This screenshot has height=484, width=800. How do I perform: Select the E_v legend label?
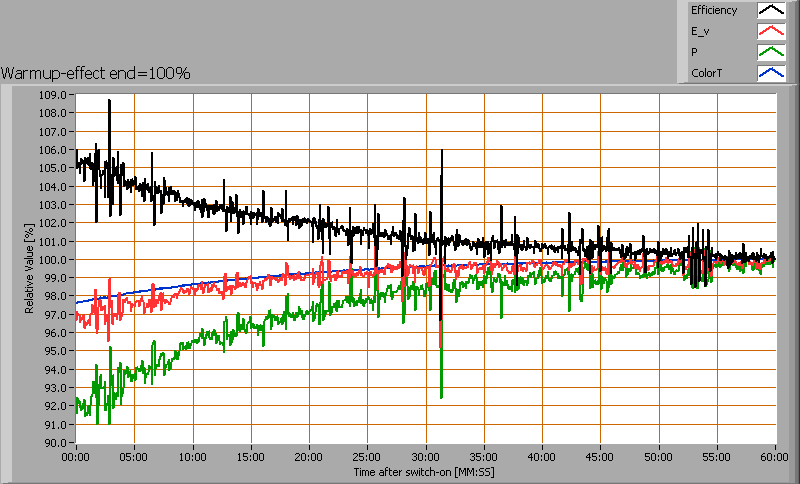point(700,32)
